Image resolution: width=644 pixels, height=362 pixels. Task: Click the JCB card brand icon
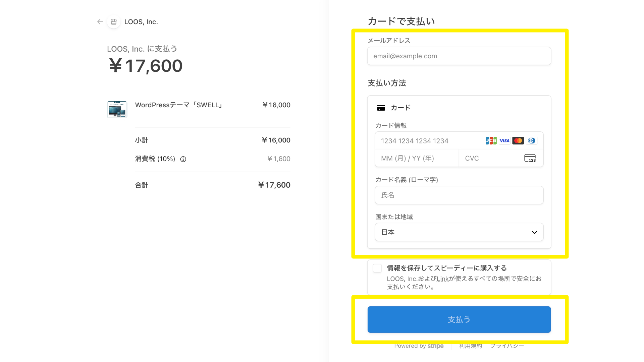491,141
